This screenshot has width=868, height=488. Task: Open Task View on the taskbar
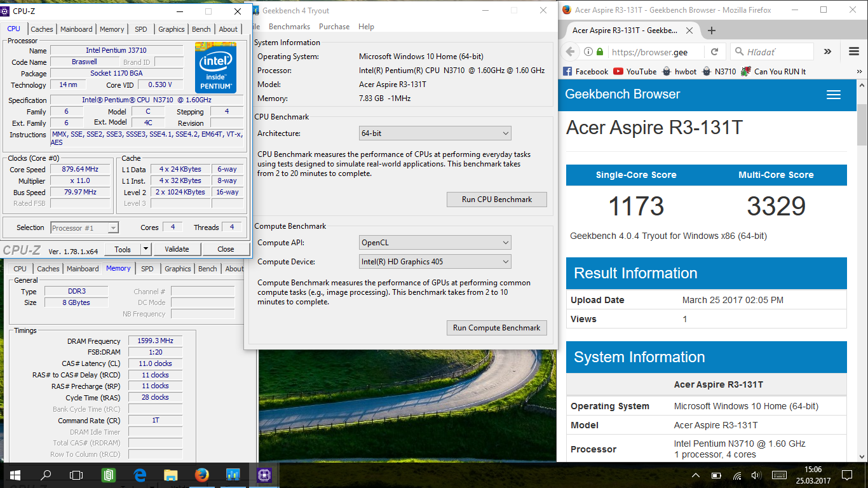(76, 475)
